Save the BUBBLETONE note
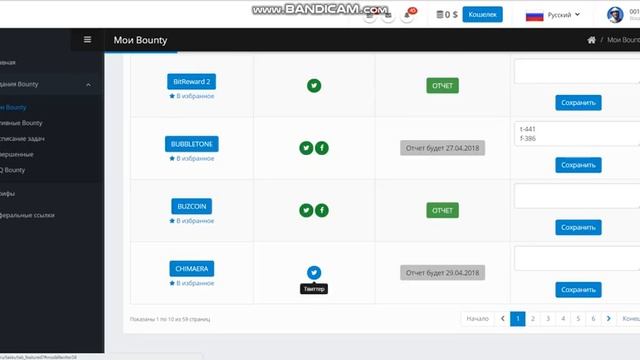 pyautogui.click(x=578, y=165)
